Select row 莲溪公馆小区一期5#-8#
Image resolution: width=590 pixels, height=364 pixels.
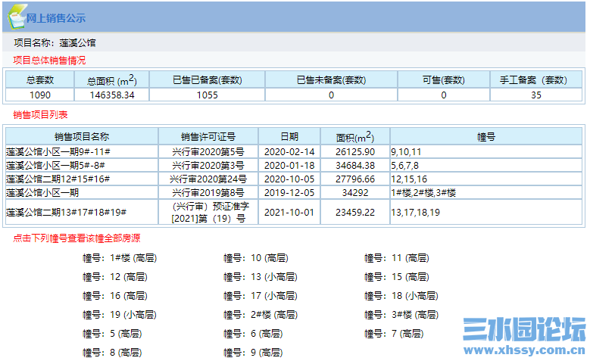tap(294, 166)
